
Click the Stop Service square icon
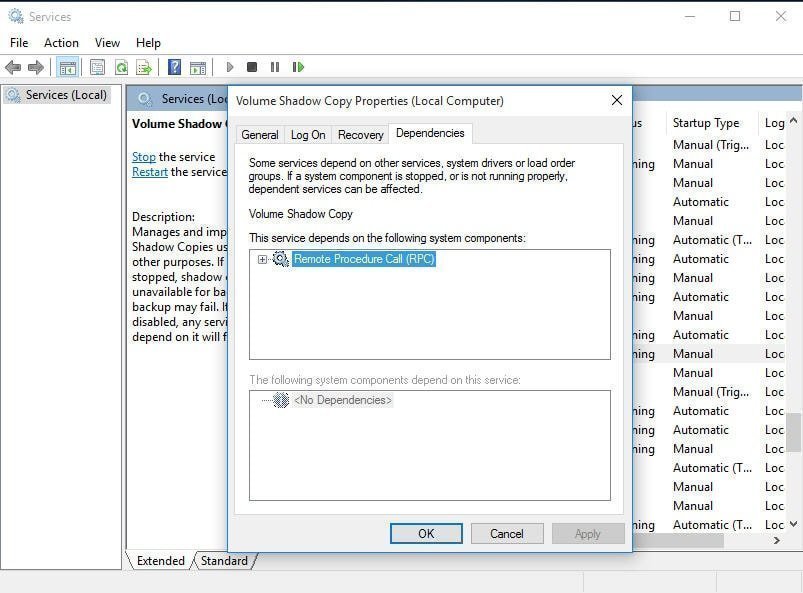coord(252,67)
